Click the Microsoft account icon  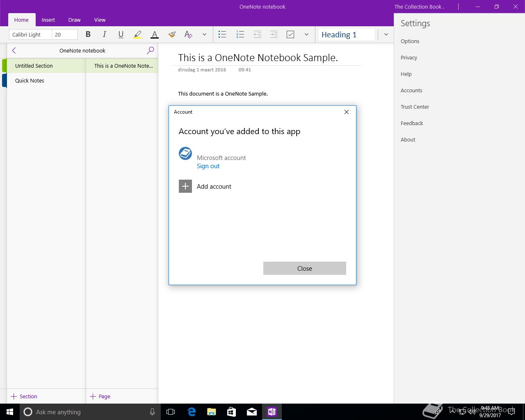tap(185, 153)
